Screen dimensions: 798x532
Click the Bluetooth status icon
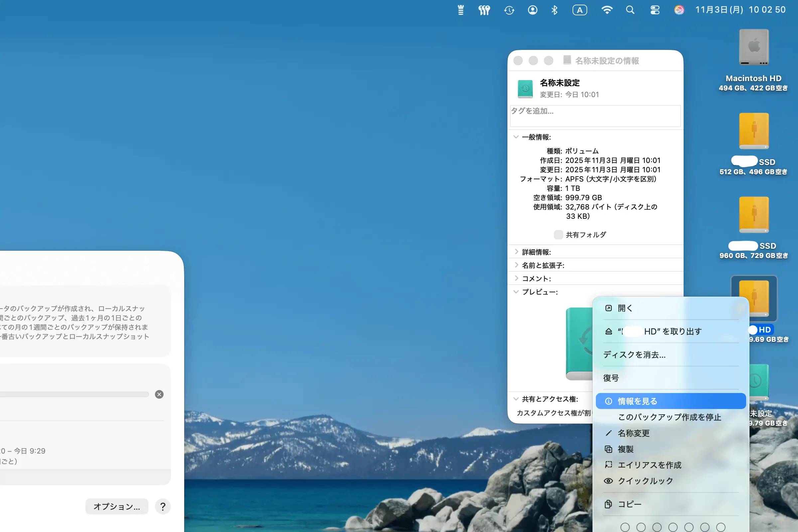[x=554, y=10]
